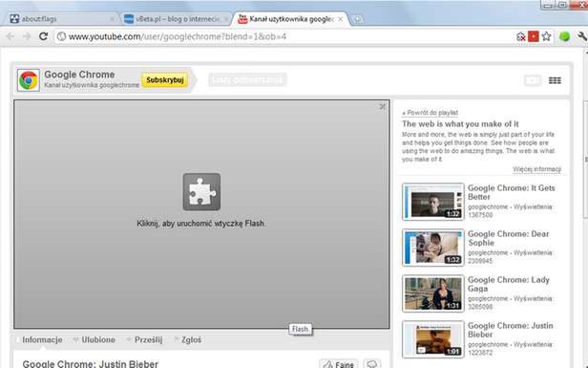This screenshot has width=588, height=368.
Task: Click the green circle extension icon
Action: click(564, 36)
